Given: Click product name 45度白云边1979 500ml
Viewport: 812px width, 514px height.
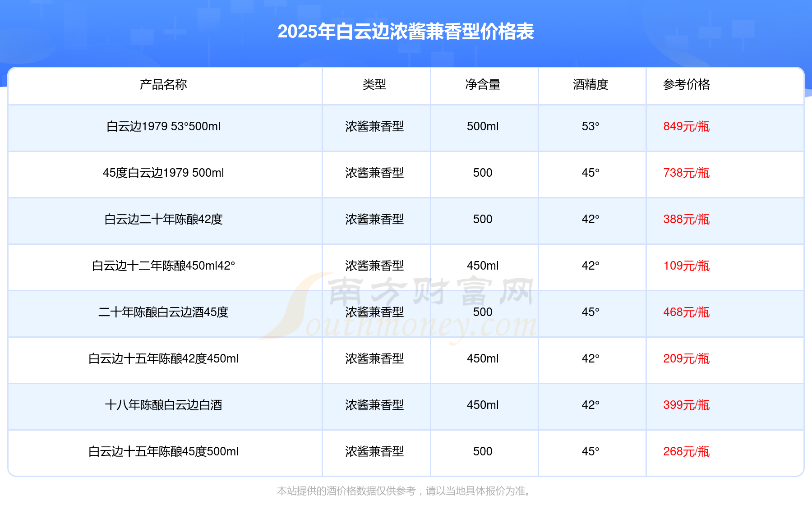Looking at the screenshot, I should [x=163, y=173].
